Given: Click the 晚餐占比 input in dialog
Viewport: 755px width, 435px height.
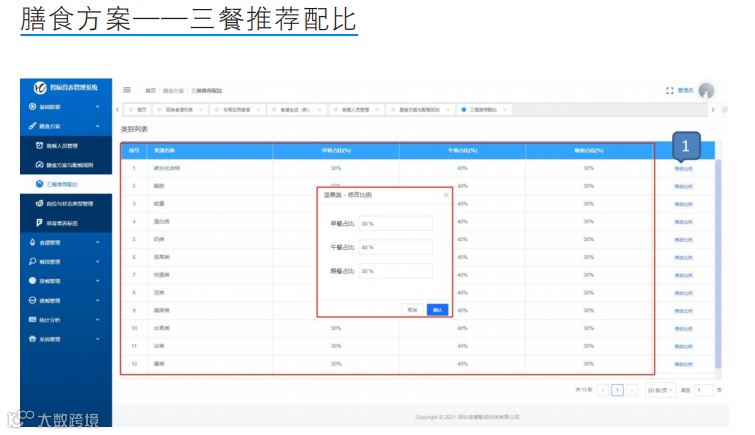Looking at the screenshot, I should click(395, 271).
